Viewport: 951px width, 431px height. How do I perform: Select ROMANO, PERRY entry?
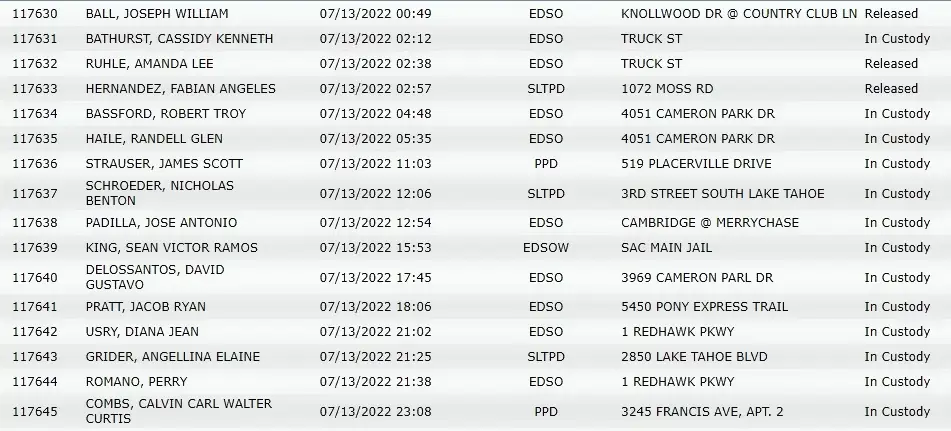click(136, 382)
